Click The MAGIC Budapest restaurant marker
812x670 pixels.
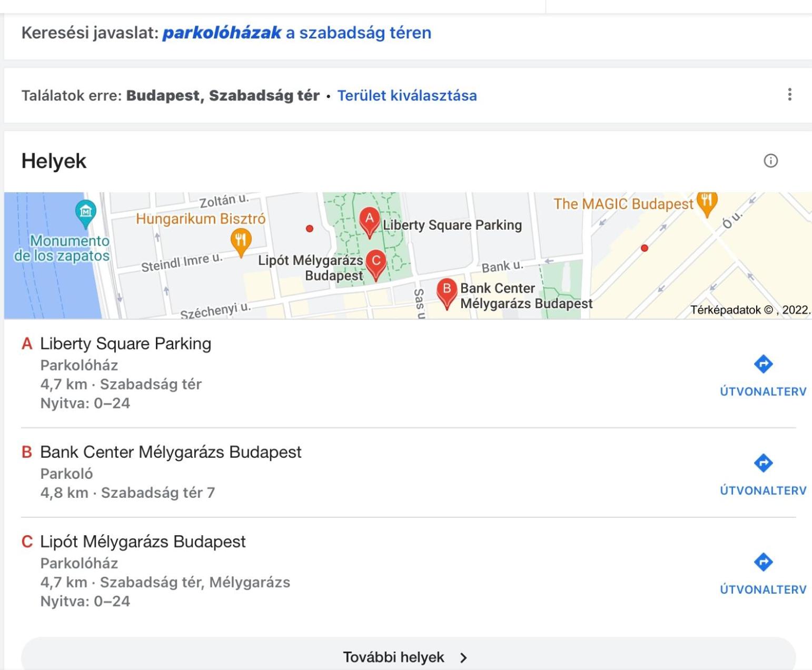pos(707,203)
